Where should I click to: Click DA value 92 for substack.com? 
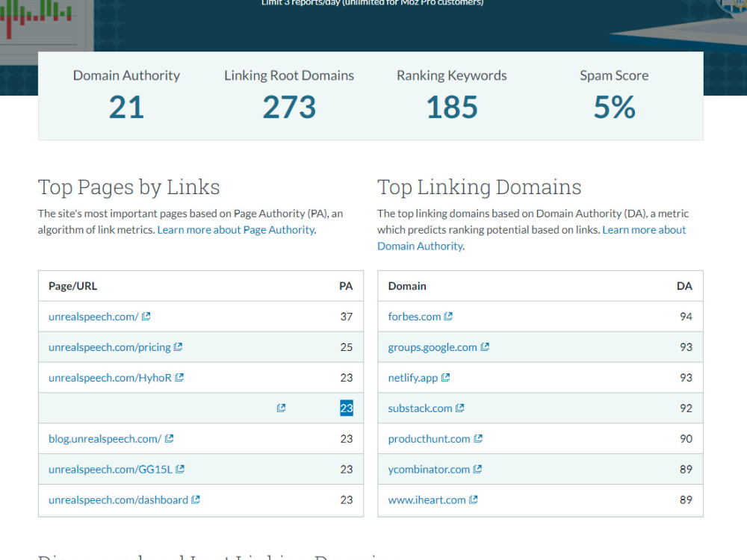click(x=686, y=408)
